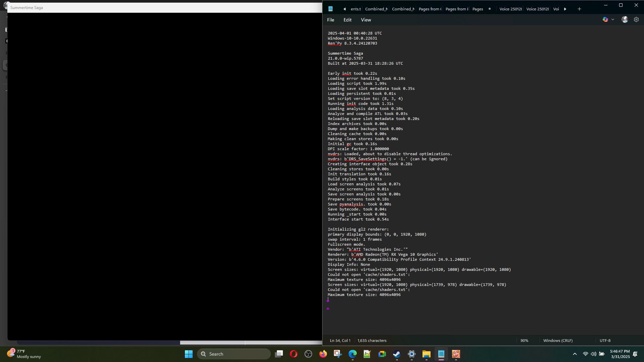
Task: Open the account profile picture in Notepad
Action: [x=625, y=20]
